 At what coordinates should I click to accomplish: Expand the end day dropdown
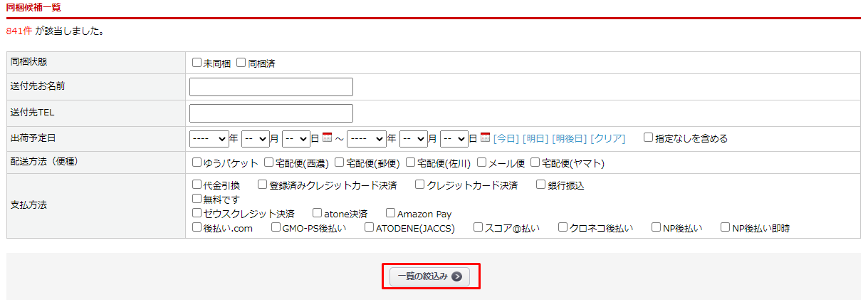(x=454, y=138)
